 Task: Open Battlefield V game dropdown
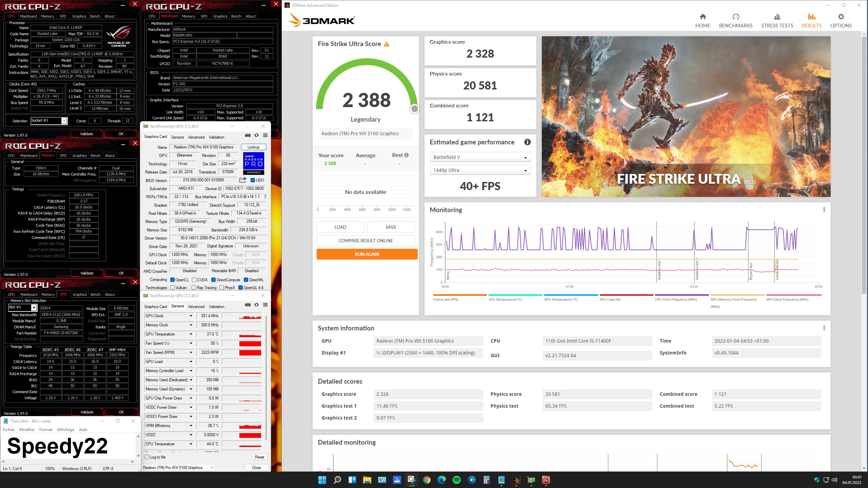point(480,157)
